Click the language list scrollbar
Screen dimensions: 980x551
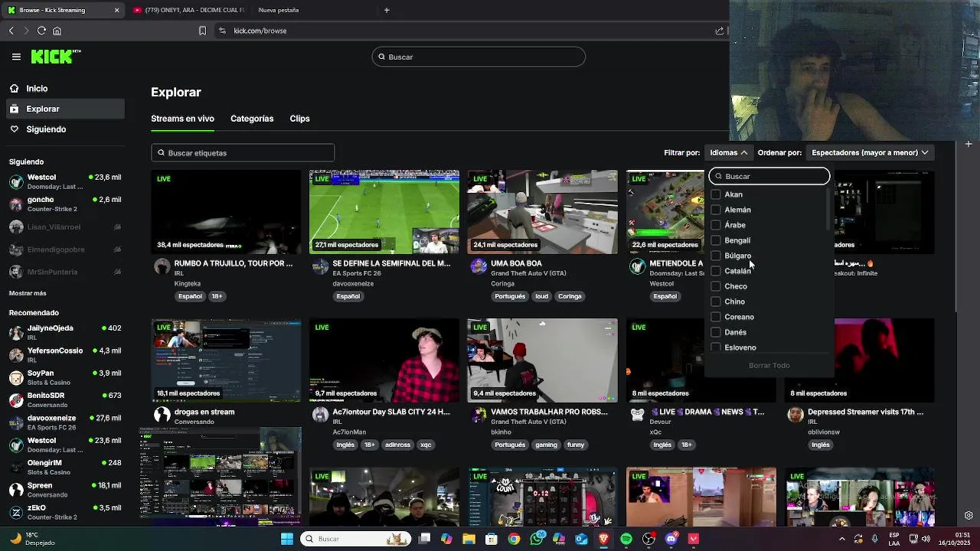point(828,208)
